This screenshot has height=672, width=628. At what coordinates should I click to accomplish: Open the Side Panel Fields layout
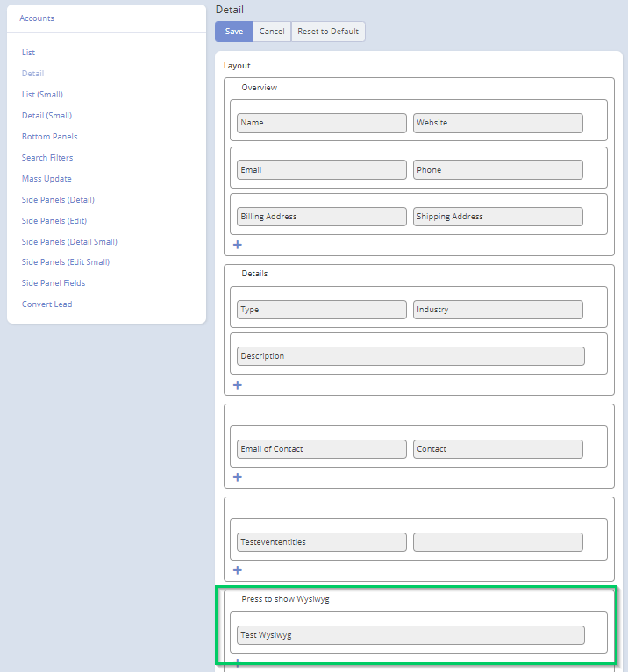pos(54,283)
